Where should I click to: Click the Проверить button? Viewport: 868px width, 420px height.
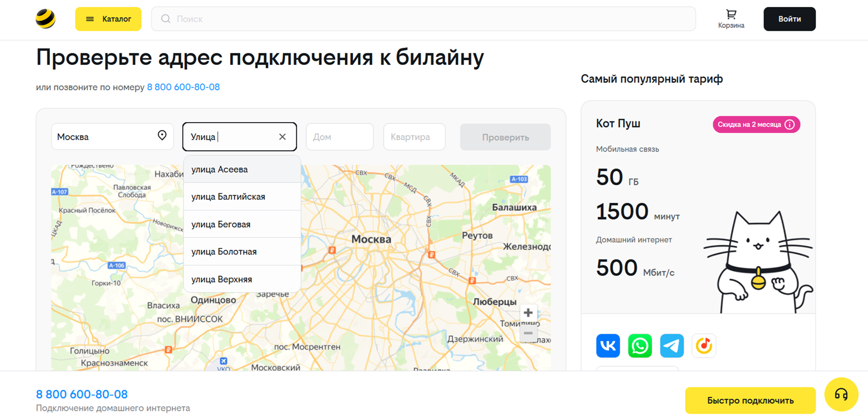coord(505,137)
